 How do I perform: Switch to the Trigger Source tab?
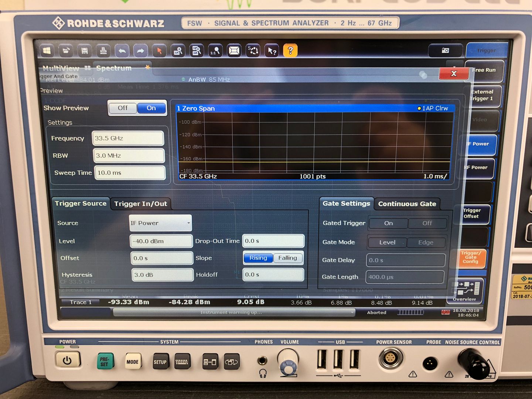[x=81, y=204]
